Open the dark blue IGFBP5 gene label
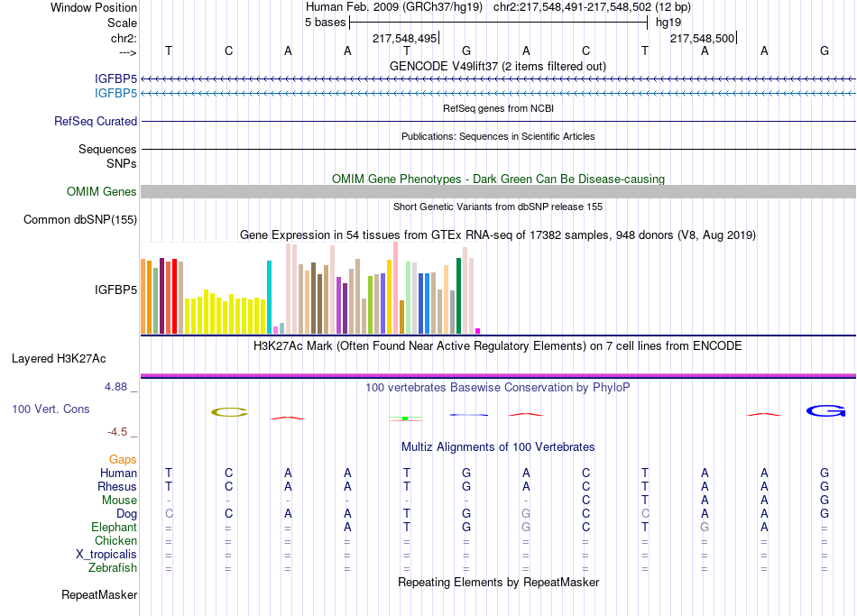857x616 pixels. coord(115,79)
